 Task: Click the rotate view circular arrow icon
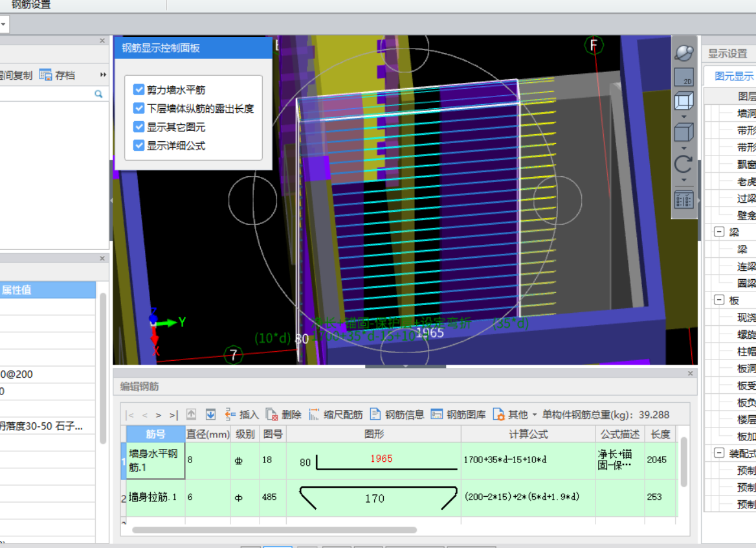click(684, 164)
